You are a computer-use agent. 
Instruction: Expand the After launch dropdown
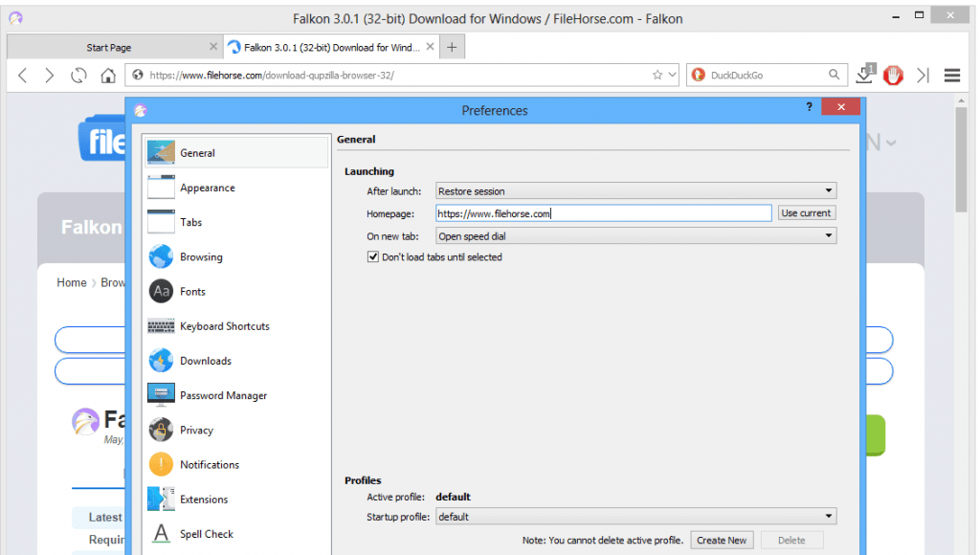(635, 190)
